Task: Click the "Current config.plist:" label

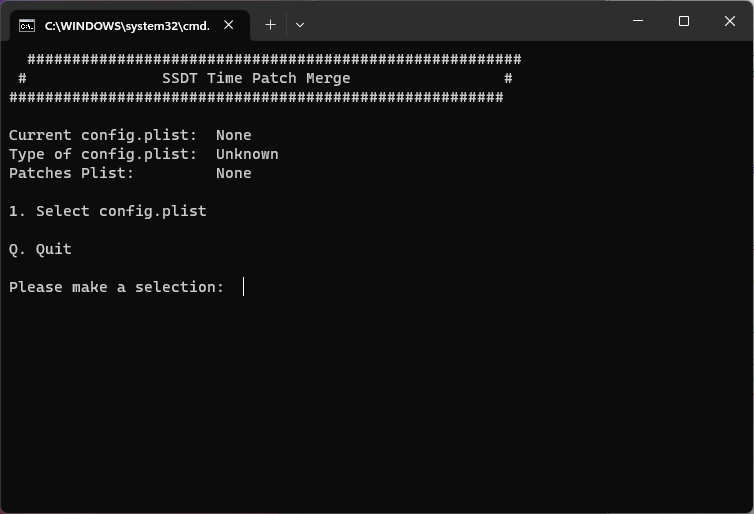Action: [x=103, y=135]
